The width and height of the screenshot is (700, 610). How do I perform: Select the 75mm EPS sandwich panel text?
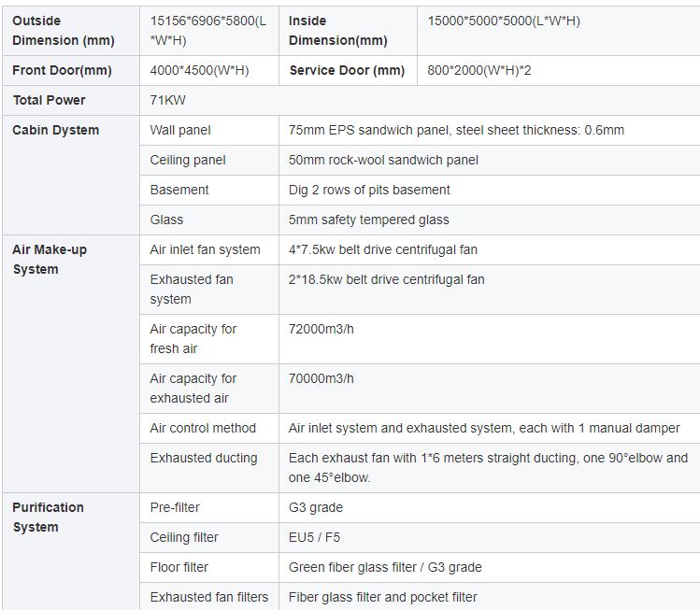pos(456,130)
